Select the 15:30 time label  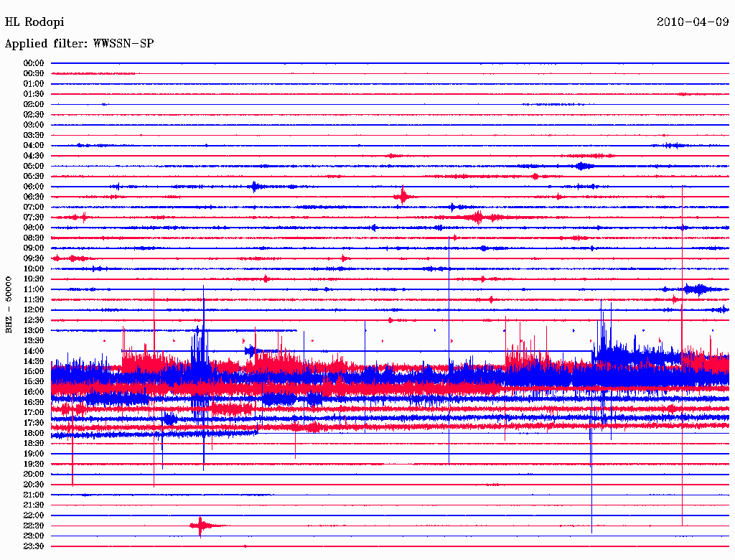point(34,382)
